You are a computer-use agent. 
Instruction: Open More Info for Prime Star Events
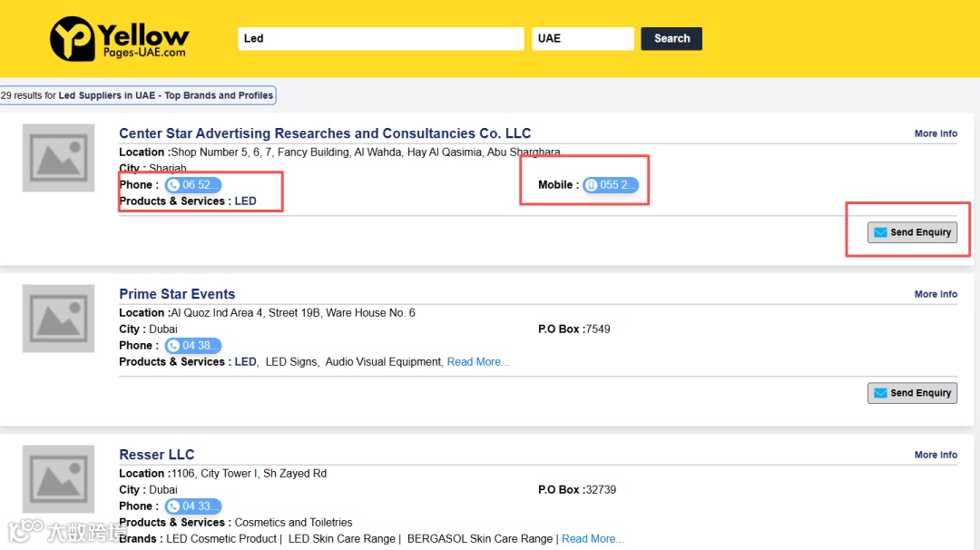[x=936, y=294]
